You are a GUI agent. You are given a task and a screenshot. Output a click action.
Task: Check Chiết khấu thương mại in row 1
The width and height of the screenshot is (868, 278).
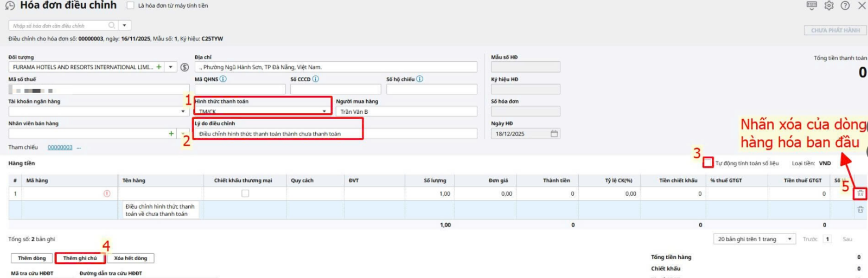(245, 193)
